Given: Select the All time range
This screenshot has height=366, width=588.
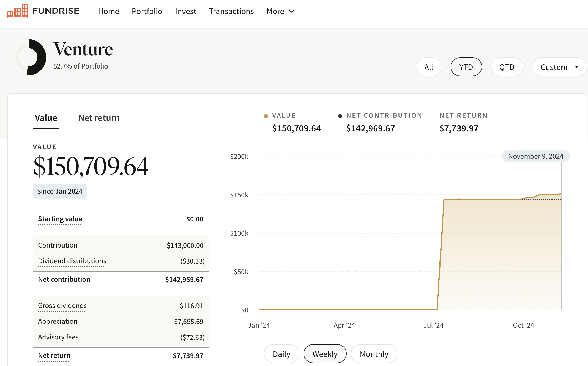Looking at the screenshot, I should click(429, 67).
